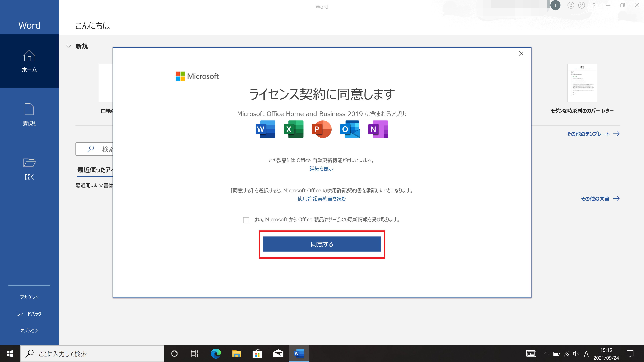Open その他の文書 link

click(600, 199)
